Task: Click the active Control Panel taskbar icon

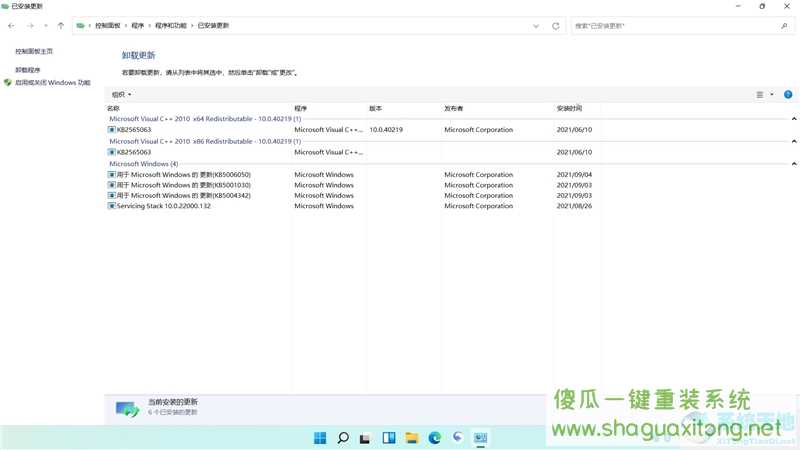Action: pyautogui.click(x=481, y=438)
